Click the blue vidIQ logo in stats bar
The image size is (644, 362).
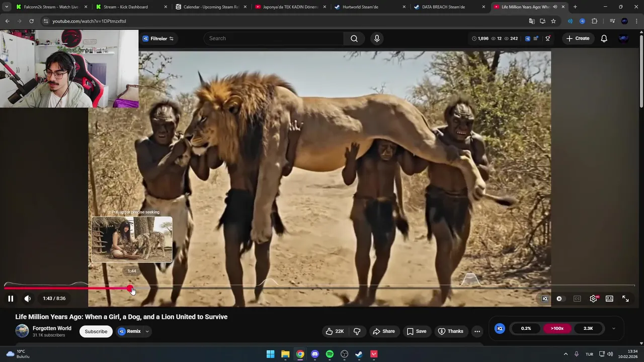click(500, 328)
